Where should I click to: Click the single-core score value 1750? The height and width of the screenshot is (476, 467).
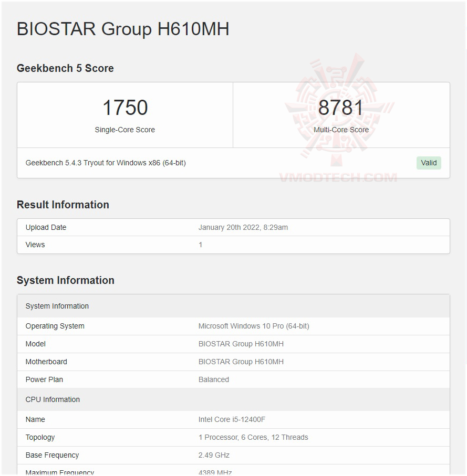125,108
